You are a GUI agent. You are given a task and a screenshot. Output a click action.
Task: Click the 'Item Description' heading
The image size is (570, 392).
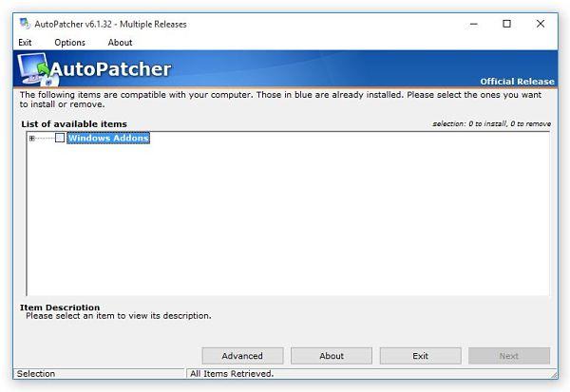(60, 308)
